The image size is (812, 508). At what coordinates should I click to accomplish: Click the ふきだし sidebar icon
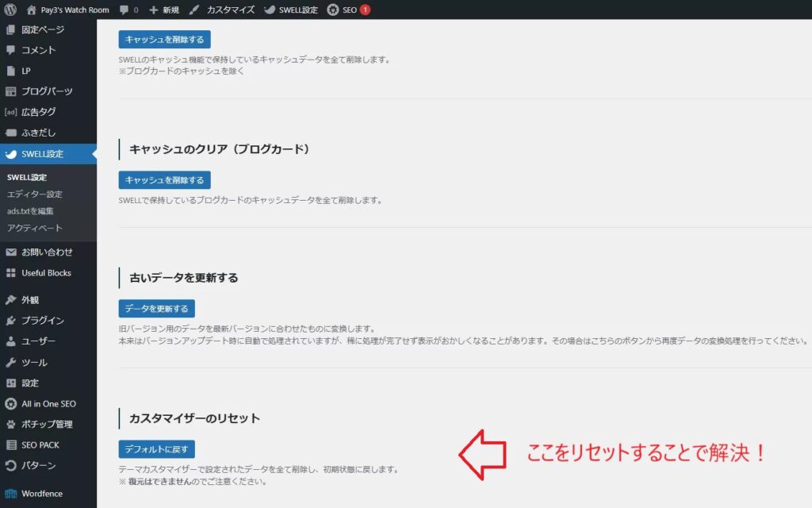click(x=10, y=133)
